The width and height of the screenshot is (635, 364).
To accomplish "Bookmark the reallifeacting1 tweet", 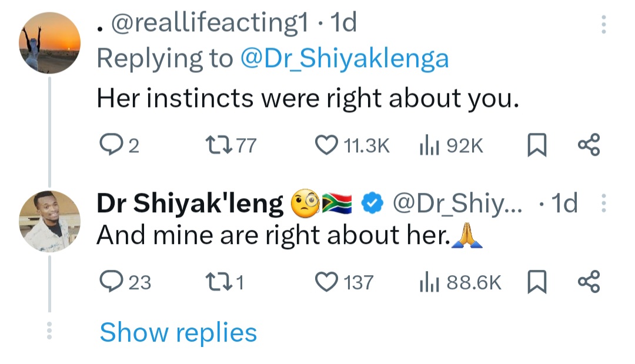I will pyautogui.click(x=536, y=145).
